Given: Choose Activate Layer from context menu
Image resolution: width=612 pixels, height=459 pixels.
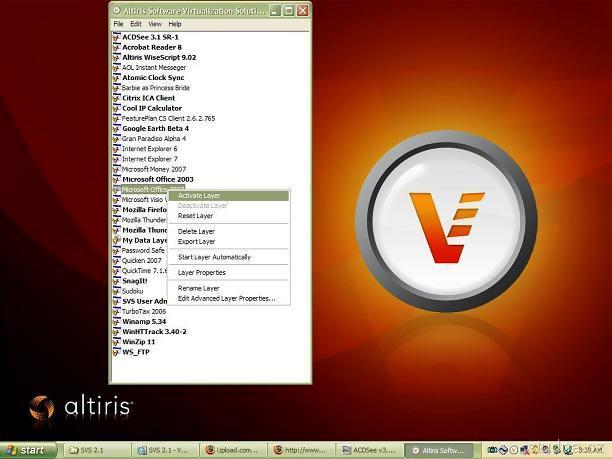Looking at the screenshot, I should tap(229, 196).
